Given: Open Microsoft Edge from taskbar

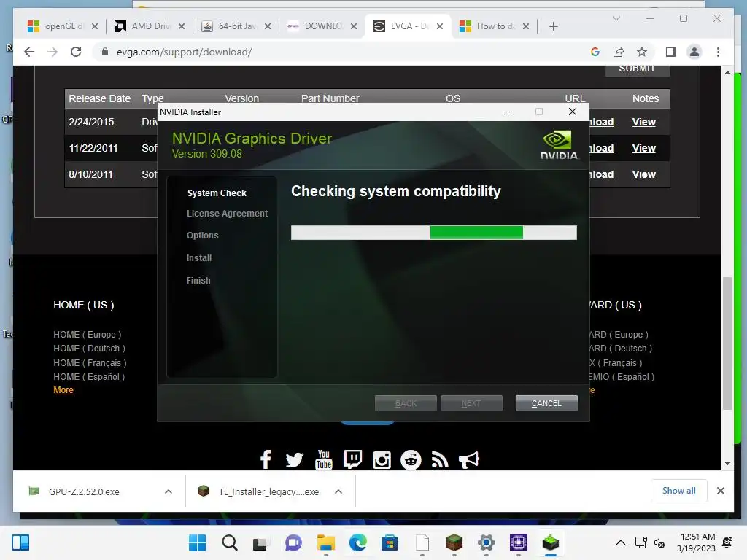Looking at the screenshot, I should click(x=357, y=542).
